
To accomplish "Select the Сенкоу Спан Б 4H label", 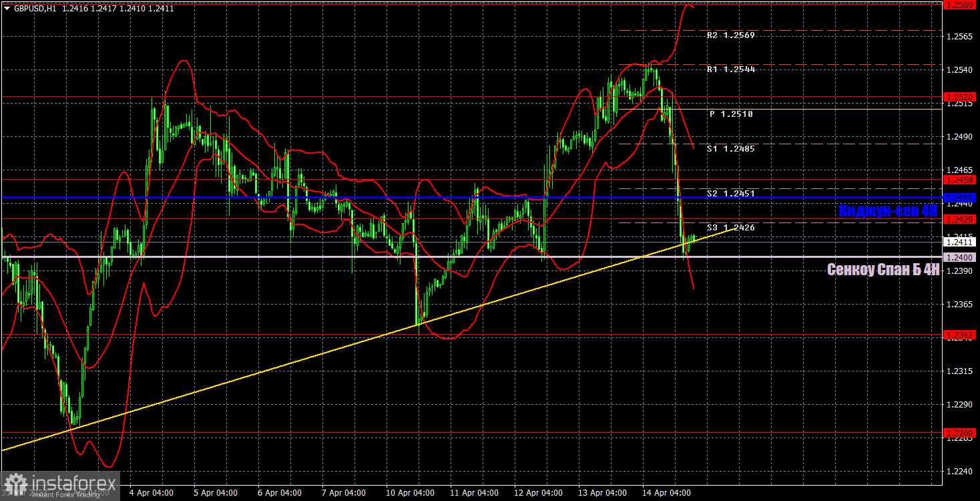I will [x=883, y=269].
